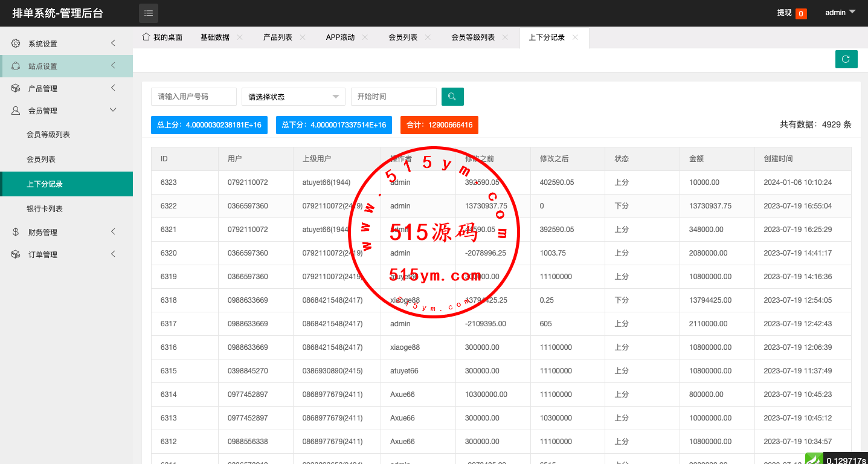Image resolution: width=868 pixels, height=464 pixels.
Task: Collapse the 会员管理 sidebar menu
Action: pyautogui.click(x=113, y=110)
